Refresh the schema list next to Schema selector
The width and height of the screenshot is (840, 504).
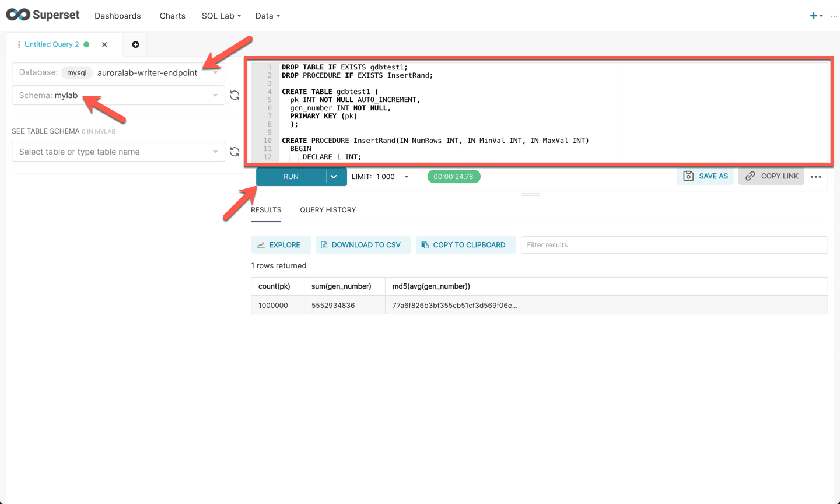(x=235, y=94)
